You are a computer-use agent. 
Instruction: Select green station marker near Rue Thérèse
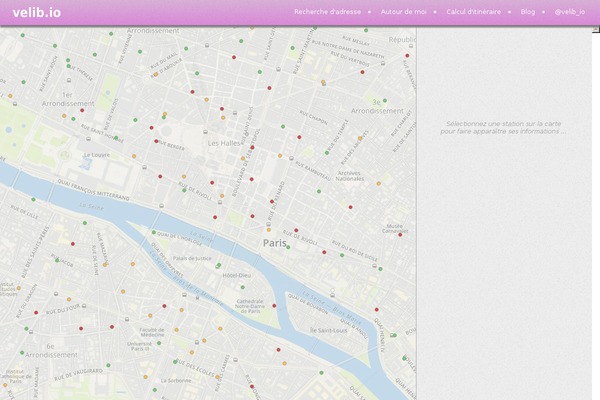tap(68, 66)
